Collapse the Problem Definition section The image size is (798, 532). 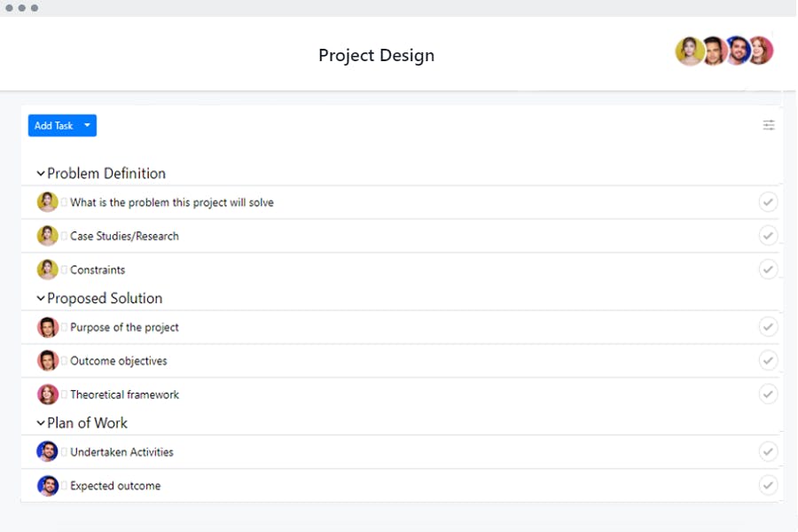pos(41,173)
